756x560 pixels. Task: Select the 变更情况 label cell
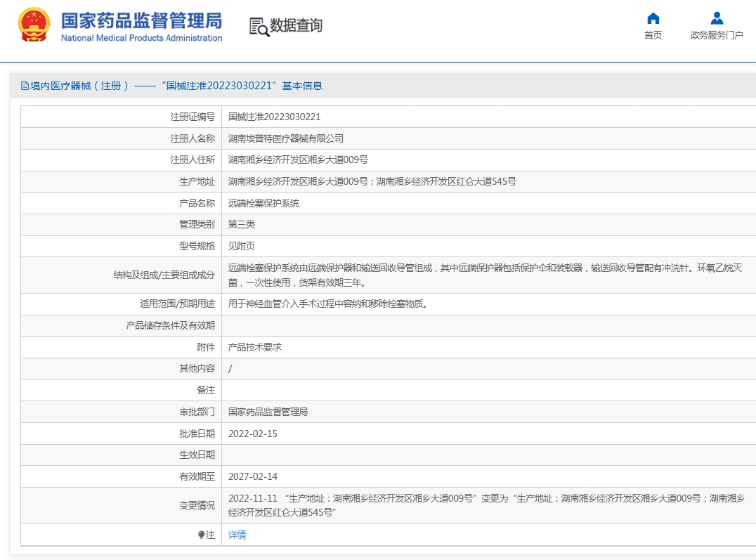click(x=121, y=505)
